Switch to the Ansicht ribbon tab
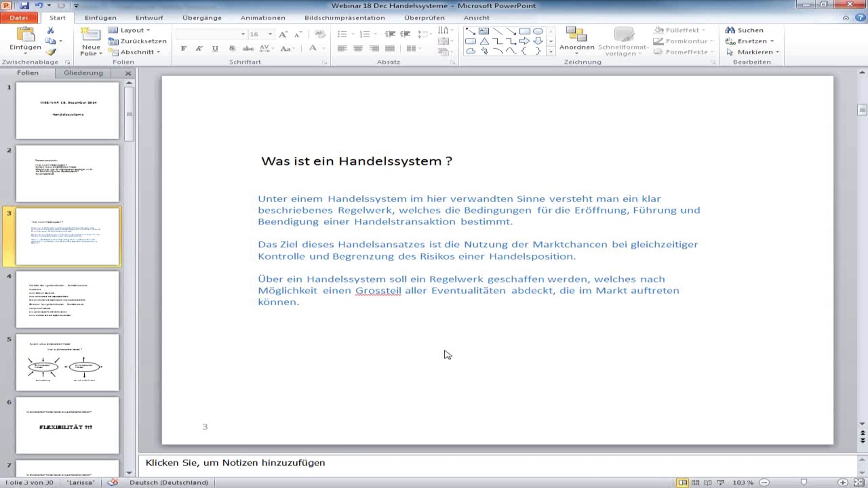 pyautogui.click(x=476, y=18)
